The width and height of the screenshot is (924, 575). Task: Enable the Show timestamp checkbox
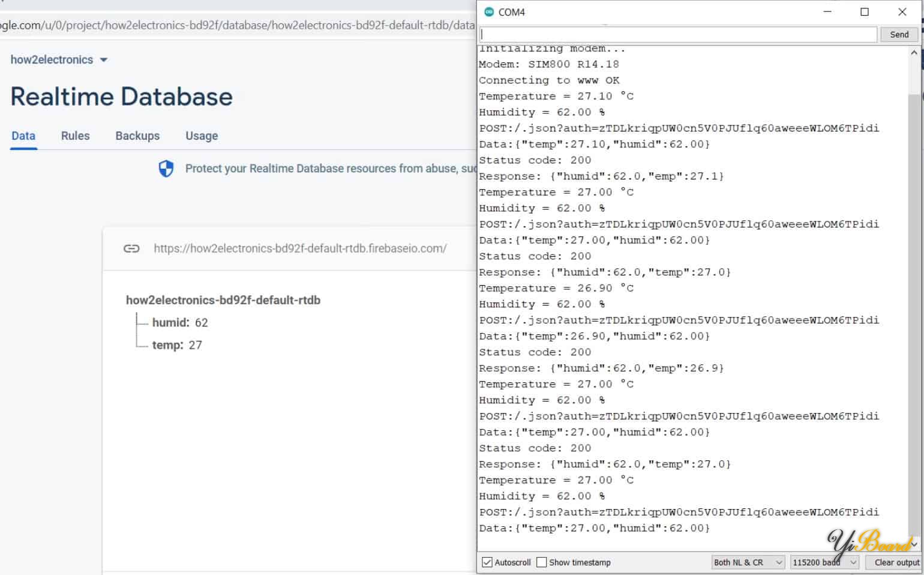coord(542,562)
